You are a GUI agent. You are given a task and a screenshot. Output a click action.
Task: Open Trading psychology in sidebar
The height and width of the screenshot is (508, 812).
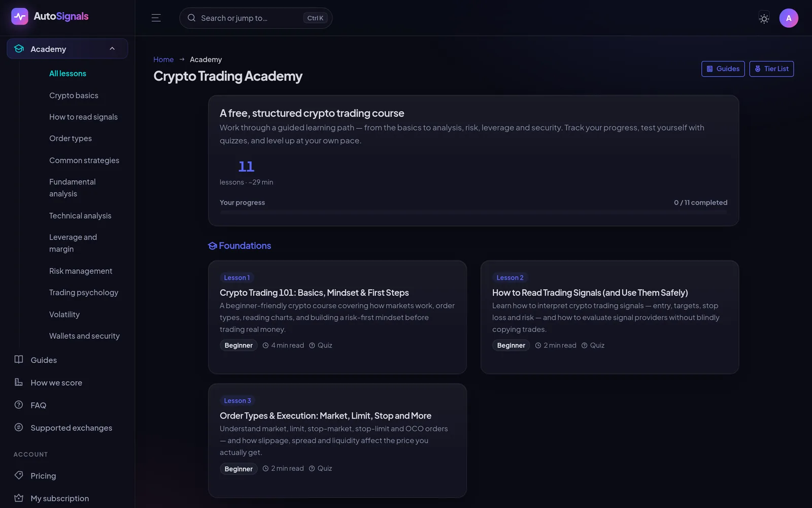84,293
